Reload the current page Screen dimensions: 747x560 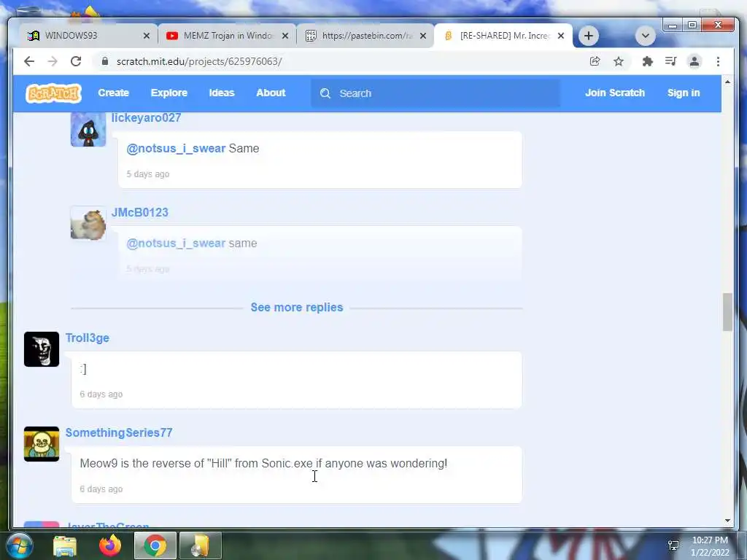click(x=76, y=61)
